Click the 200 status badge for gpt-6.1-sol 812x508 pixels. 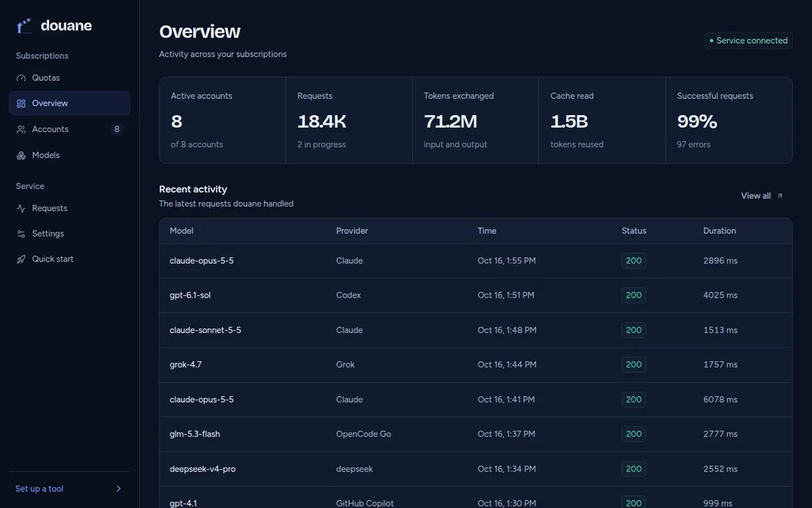634,295
